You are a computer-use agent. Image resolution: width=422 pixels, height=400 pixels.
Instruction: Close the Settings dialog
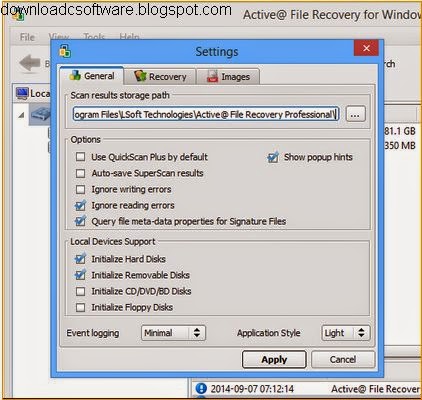(366, 48)
